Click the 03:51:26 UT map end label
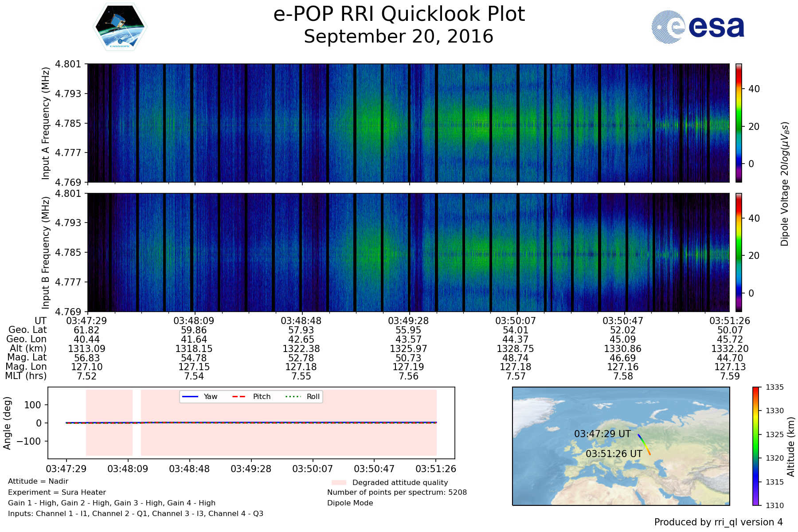Screen dimensions: 798x532 [614, 454]
